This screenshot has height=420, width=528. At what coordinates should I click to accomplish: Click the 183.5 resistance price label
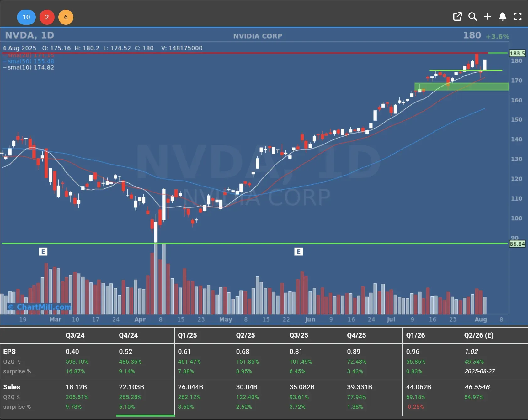point(517,53)
